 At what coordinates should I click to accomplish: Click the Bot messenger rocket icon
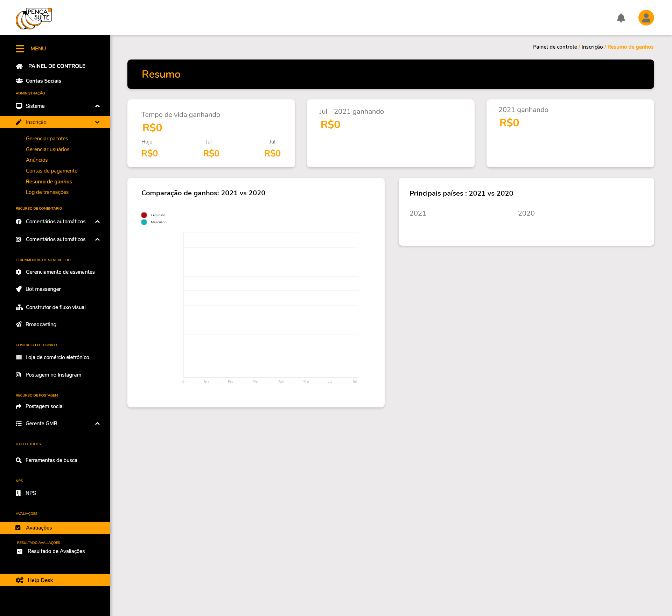point(19,289)
